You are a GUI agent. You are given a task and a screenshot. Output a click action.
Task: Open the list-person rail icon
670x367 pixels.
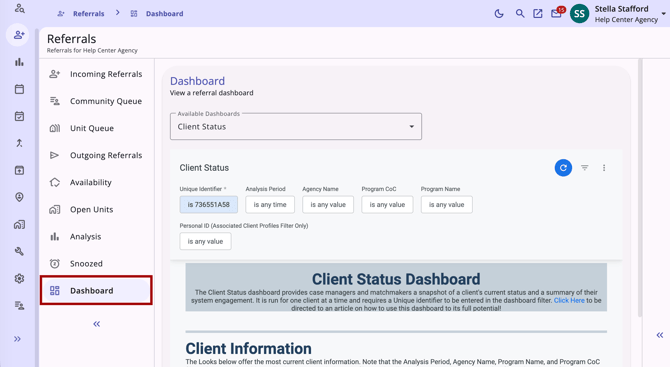point(19,305)
